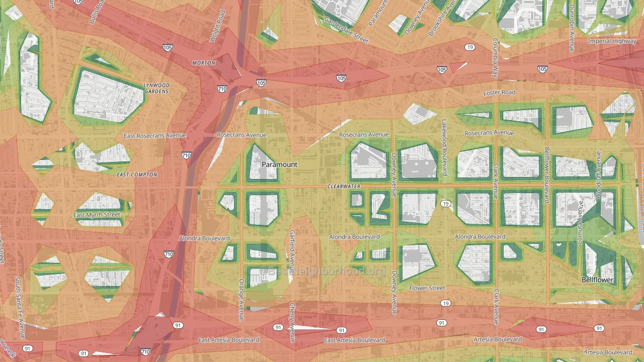Click the 19 shield below Flower Street
Image resolution: width=644 pixels, height=362 pixels.
pos(445,303)
